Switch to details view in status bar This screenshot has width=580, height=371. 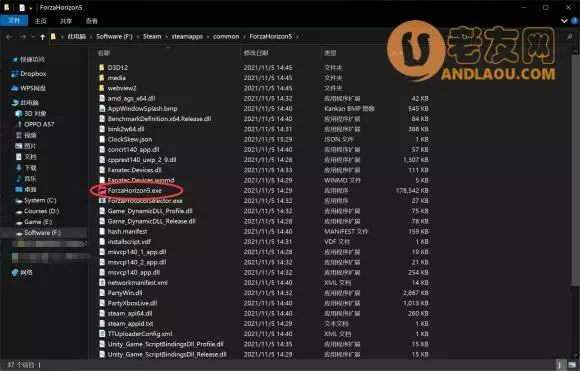[561, 365]
